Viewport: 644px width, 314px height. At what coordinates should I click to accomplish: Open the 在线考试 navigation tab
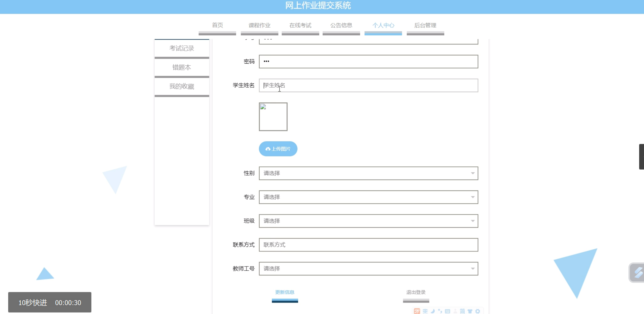tap(300, 26)
